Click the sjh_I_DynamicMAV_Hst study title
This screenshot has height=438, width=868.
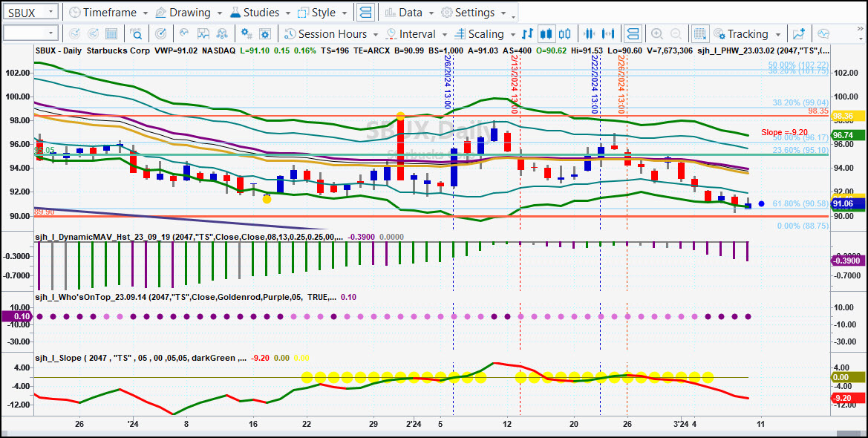click(x=189, y=237)
